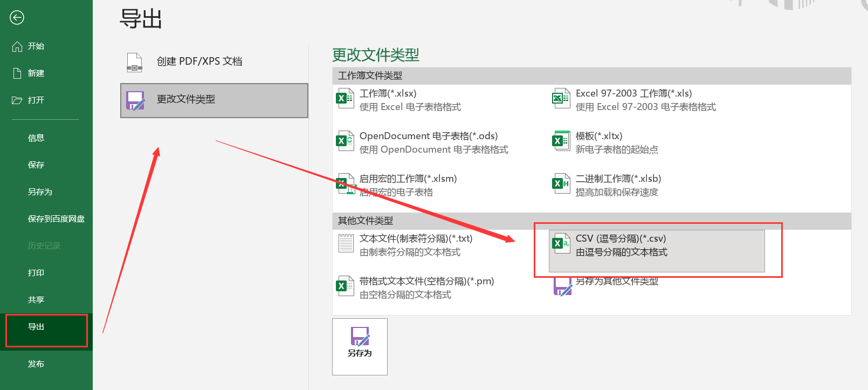Screen dimensions: 868x390
Task: Click the 工作簿(*.xlsx) Excel icon
Action: pos(345,98)
